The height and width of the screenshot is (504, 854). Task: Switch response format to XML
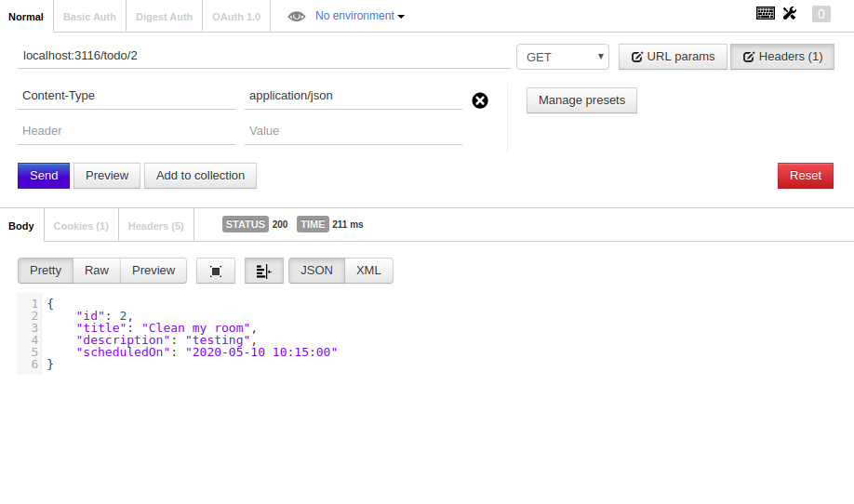pyautogui.click(x=368, y=271)
